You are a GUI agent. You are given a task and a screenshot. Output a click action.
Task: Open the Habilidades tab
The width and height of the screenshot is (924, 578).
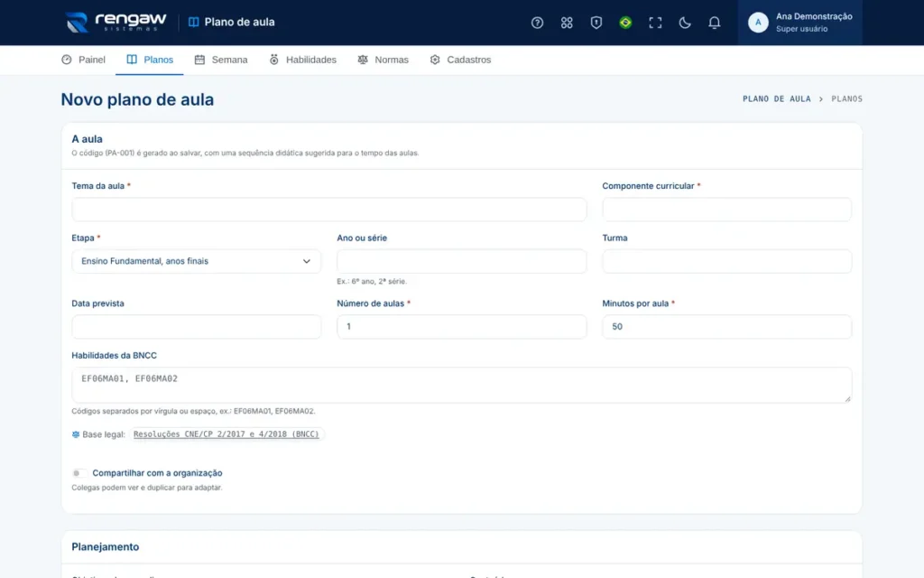point(303,60)
